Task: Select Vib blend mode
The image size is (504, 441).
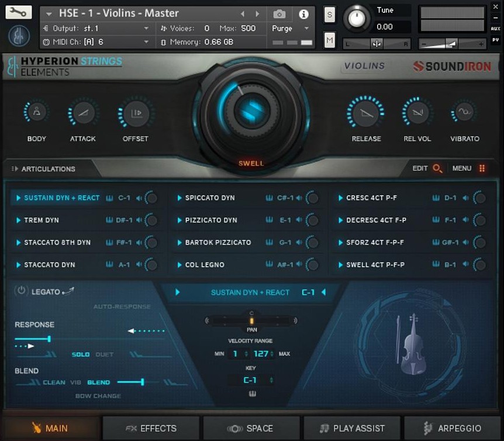Action: pos(75,382)
